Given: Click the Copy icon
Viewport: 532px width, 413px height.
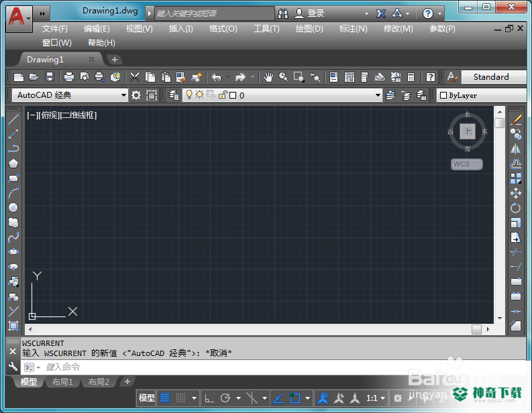Looking at the screenshot, I should (x=150, y=77).
